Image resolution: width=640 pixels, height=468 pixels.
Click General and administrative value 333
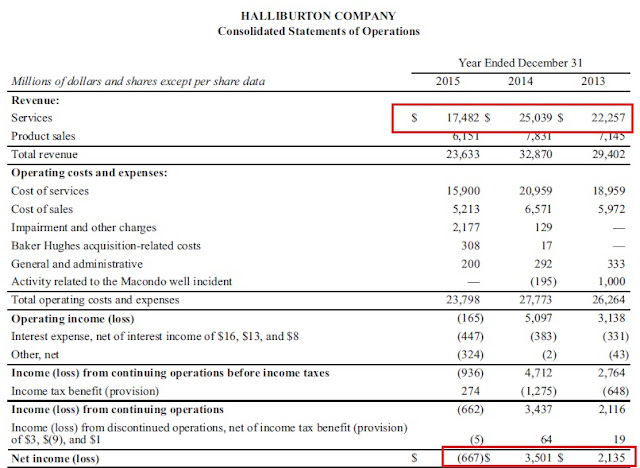616,264
